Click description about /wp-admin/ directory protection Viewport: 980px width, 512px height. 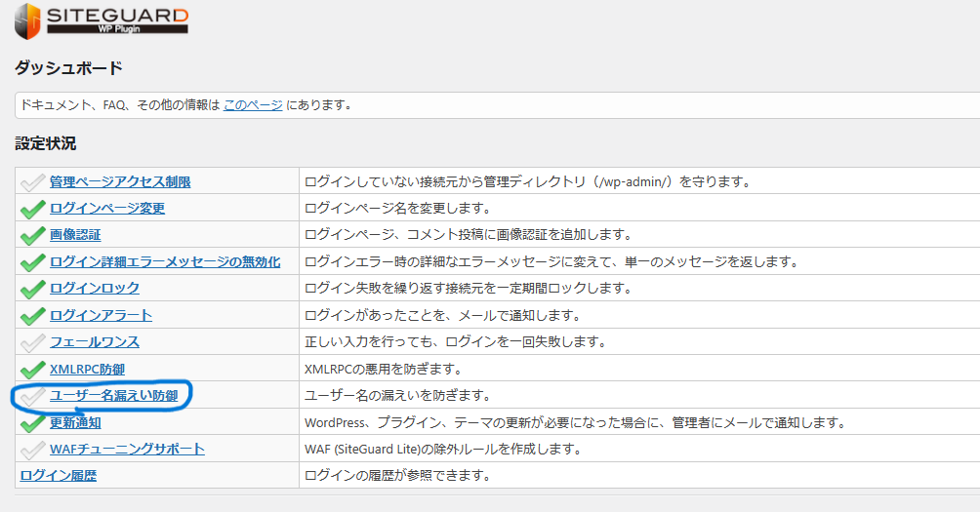527,181
